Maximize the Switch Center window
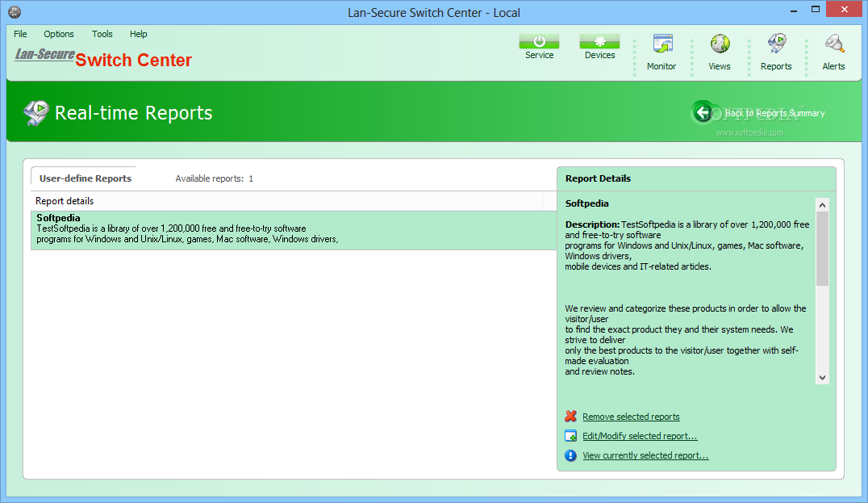The image size is (868, 503). tap(816, 10)
